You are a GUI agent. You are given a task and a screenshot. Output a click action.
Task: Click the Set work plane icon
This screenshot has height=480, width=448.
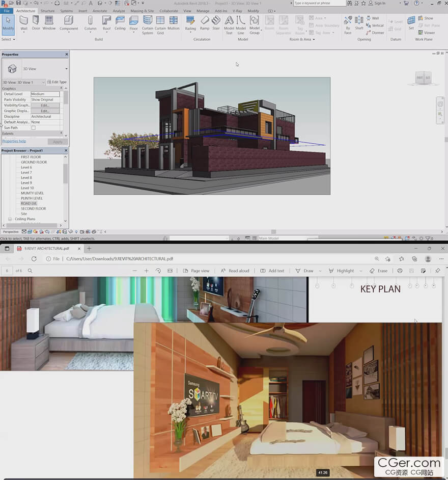pos(411,23)
